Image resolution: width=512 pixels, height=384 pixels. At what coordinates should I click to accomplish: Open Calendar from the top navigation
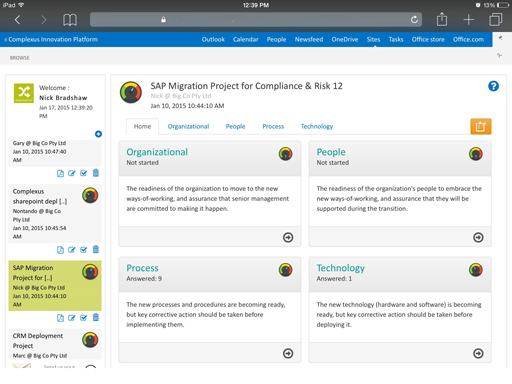point(246,39)
